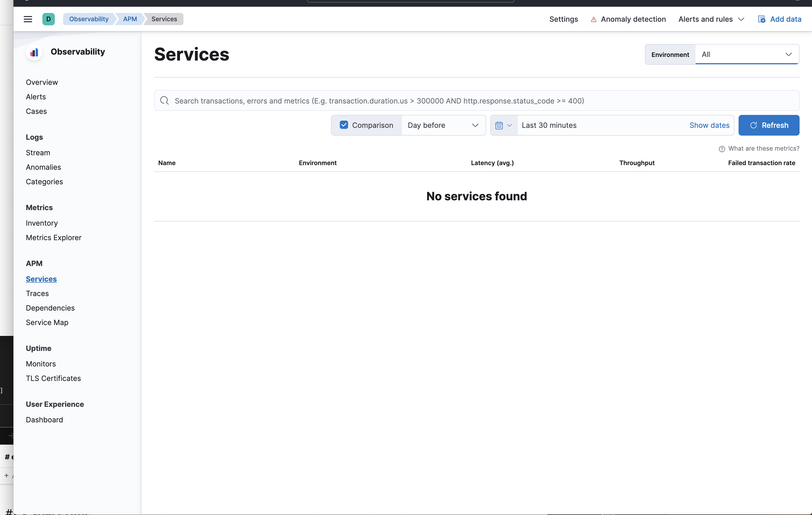This screenshot has width=812, height=515.
Task: Open Service Map page
Action: coord(47,323)
